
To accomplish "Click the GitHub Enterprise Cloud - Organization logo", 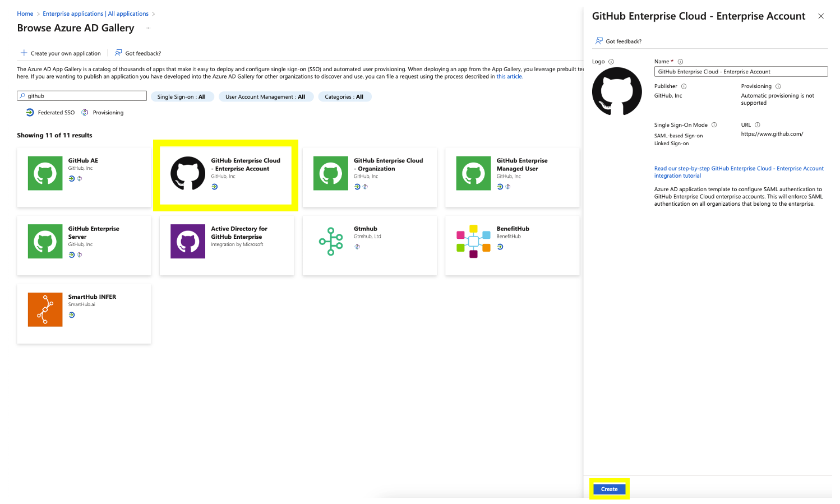I will coord(331,173).
